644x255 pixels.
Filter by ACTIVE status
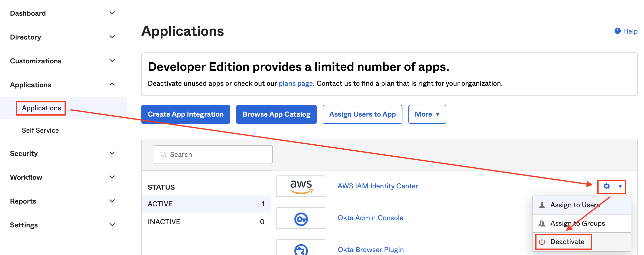206,204
